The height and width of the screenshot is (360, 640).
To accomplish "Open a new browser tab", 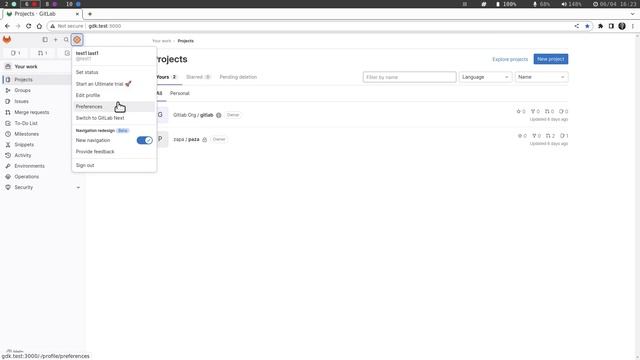I will (x=90, y=14).
